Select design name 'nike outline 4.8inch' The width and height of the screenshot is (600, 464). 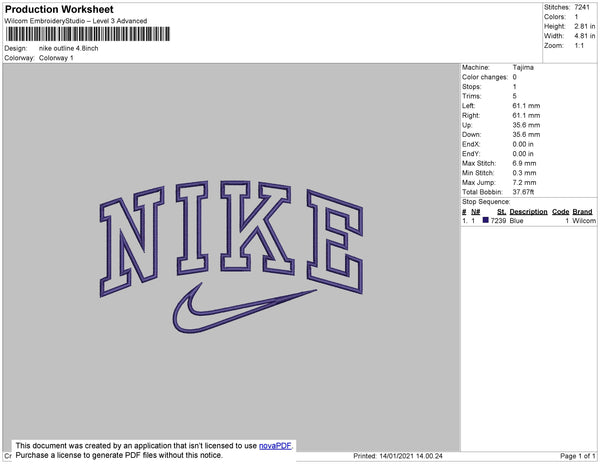point(68,48)
